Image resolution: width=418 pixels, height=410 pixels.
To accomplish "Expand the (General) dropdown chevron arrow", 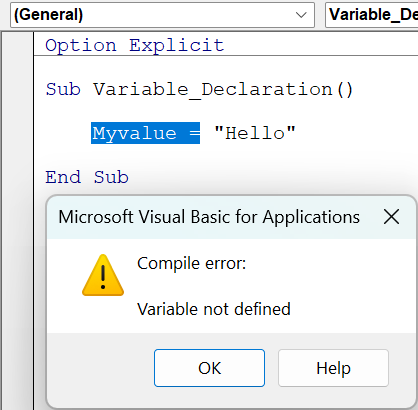I will 301,15.
